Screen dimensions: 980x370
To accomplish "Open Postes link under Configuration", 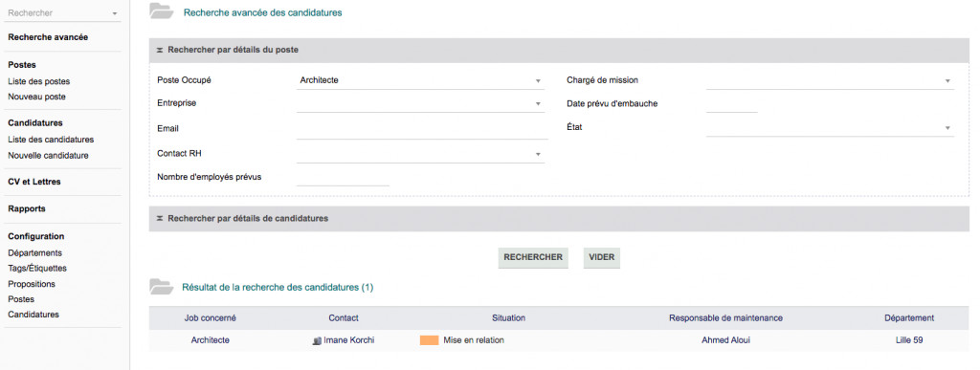I will (21, 299).
